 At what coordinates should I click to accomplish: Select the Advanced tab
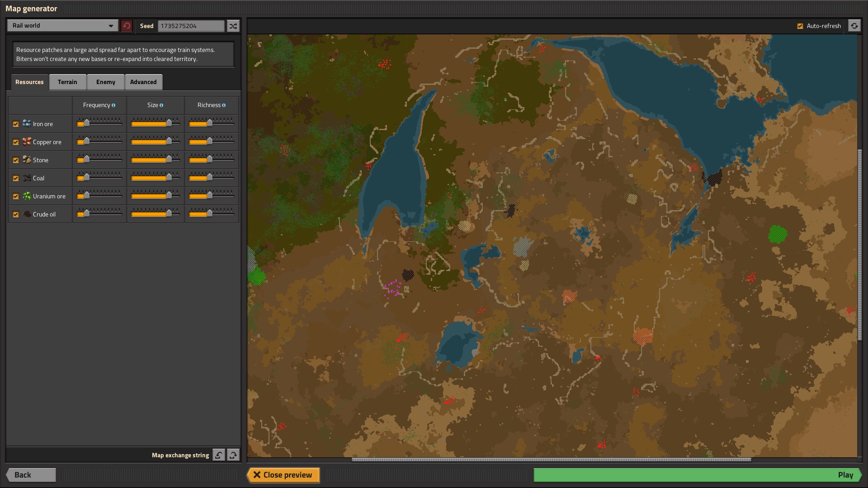click(143, 82)
